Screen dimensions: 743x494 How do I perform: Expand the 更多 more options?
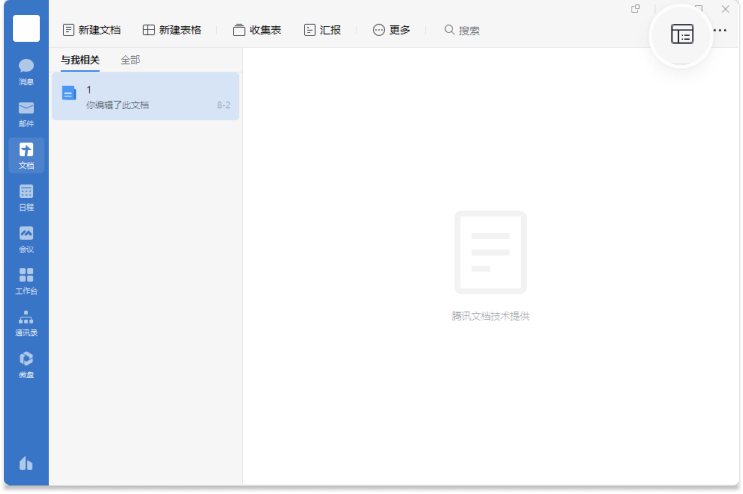pyautogui.click(x=391, y=30)
